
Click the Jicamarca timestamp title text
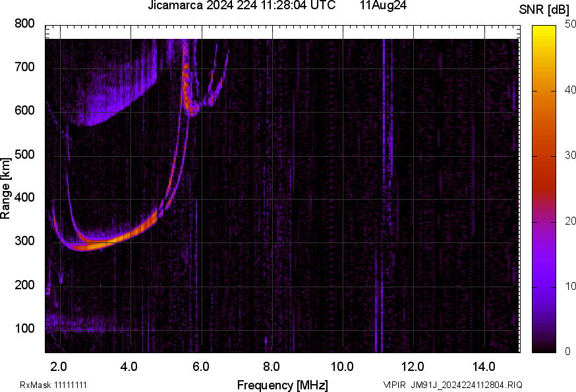click(x=241, y=6)
